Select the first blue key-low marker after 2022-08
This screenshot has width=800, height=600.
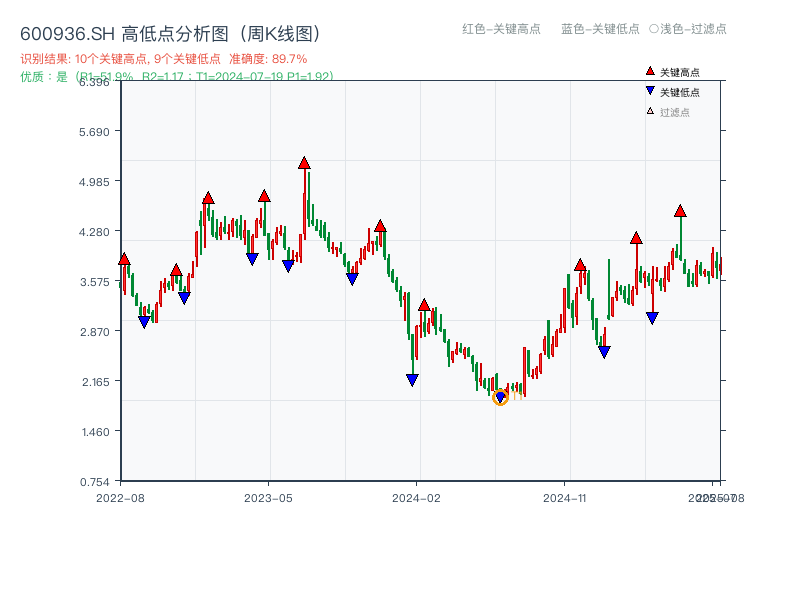tap(144, 322)
